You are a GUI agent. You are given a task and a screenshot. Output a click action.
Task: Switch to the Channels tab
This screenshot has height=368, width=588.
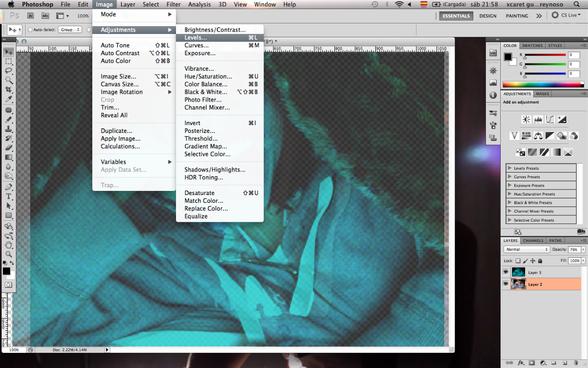tap(533, 241)
